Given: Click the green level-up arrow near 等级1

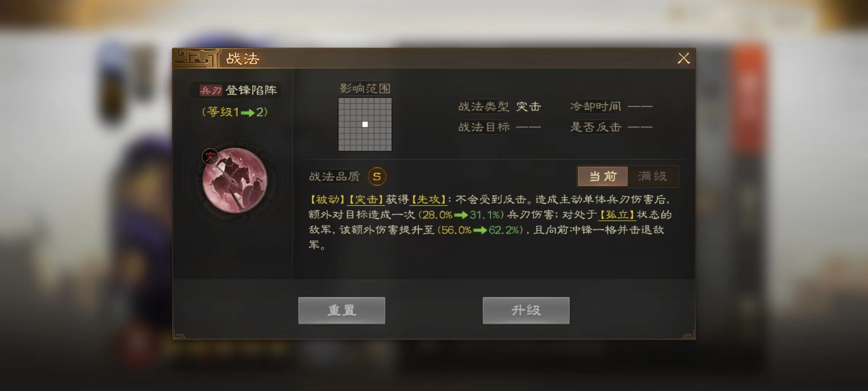Looking at the screenshot, I should [x=248, y=113].
